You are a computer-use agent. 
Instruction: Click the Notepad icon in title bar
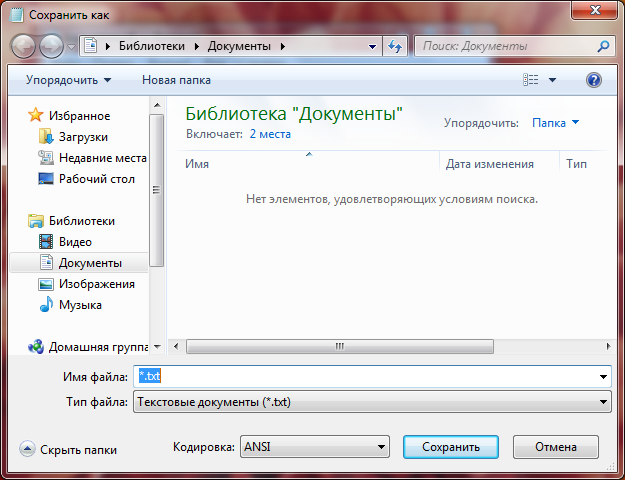pos(16,15)
